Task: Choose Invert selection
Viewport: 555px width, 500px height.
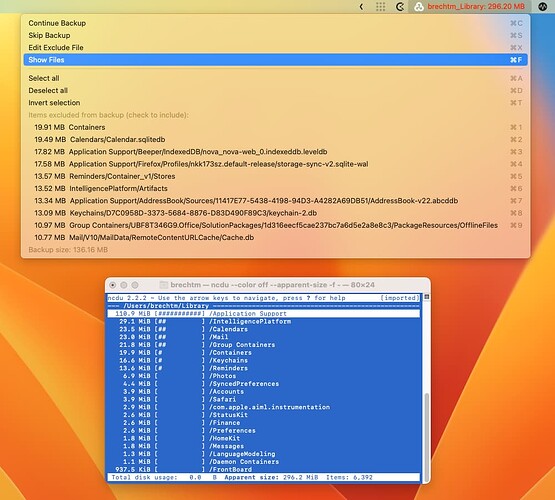Action: tap(275, 103)
